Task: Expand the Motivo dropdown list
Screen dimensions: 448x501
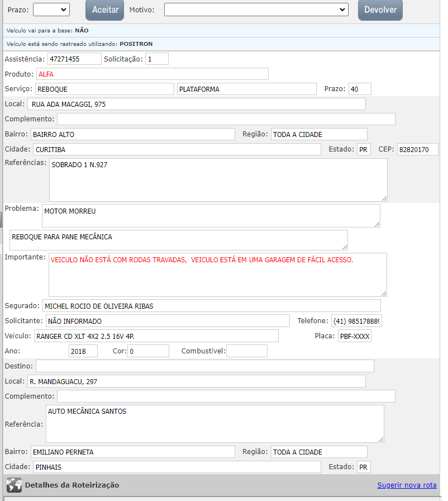Action: [x=256, y=10]
